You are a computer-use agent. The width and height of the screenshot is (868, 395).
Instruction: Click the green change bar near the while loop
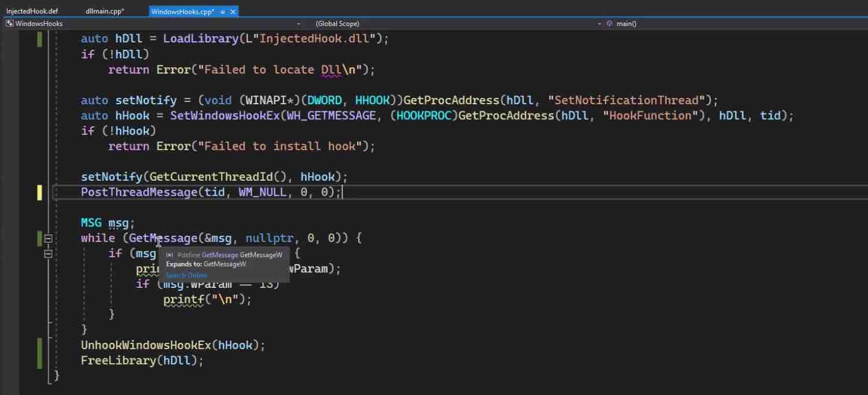[x=39, y=237]
